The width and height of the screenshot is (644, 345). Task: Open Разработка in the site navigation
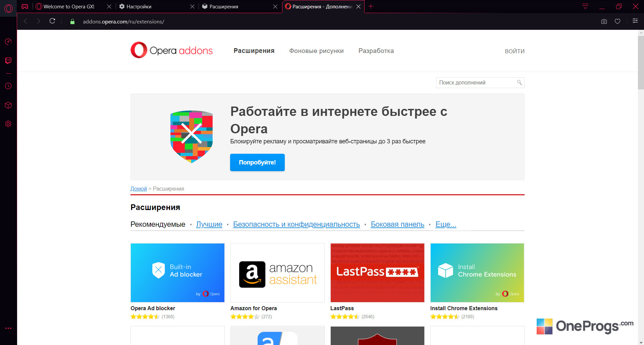pos(376,51)
